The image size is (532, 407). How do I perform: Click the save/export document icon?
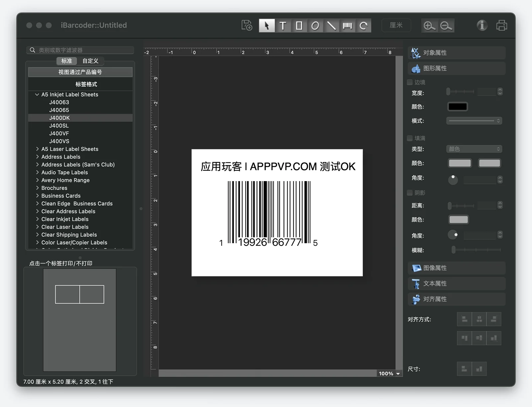tap(247, 25)
